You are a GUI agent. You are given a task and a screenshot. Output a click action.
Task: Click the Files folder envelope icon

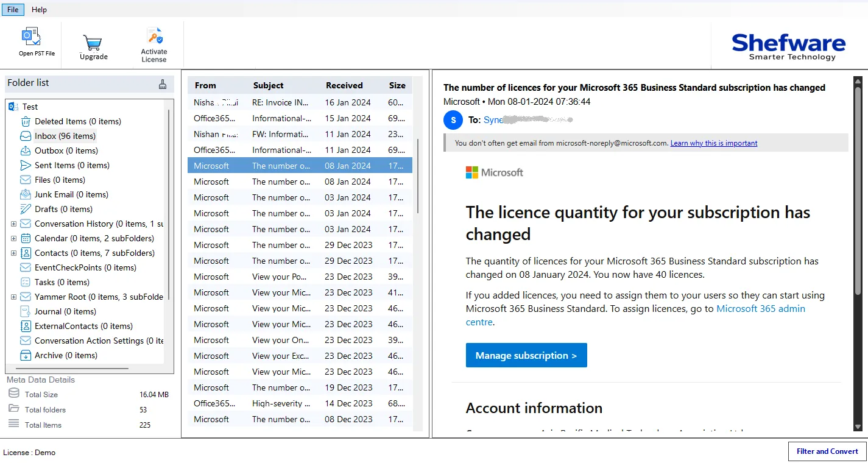tap(26, 180)
